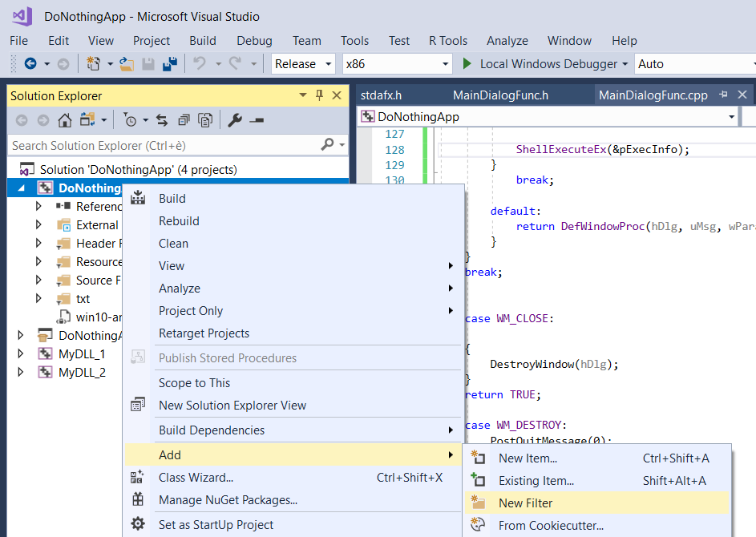Viewport: 756px width, 537px height.
Task: Click the Save All toolbar icon
Action: pos(170,63)
